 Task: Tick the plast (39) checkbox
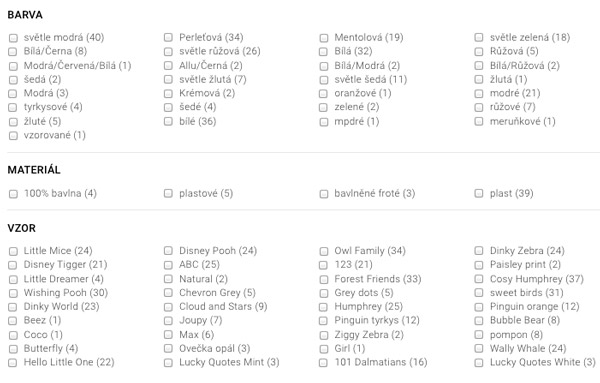pyautogui.click(x=479, y=194)
